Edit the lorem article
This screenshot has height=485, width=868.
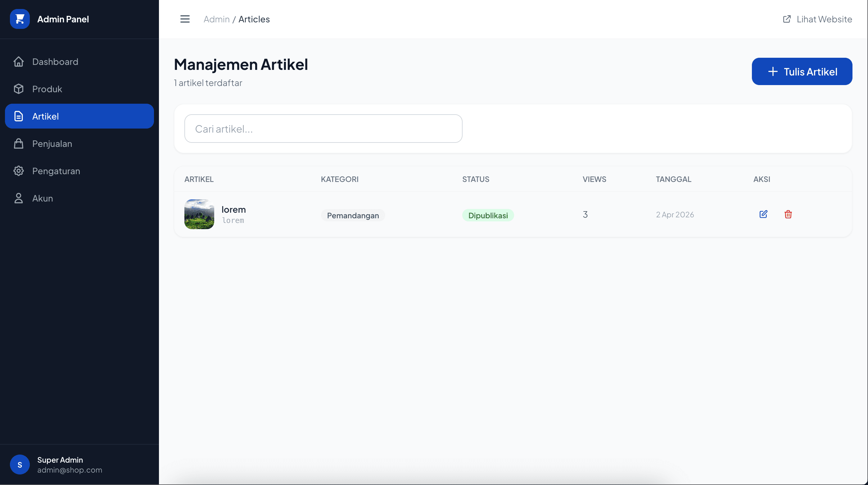(x=763, y=214)
